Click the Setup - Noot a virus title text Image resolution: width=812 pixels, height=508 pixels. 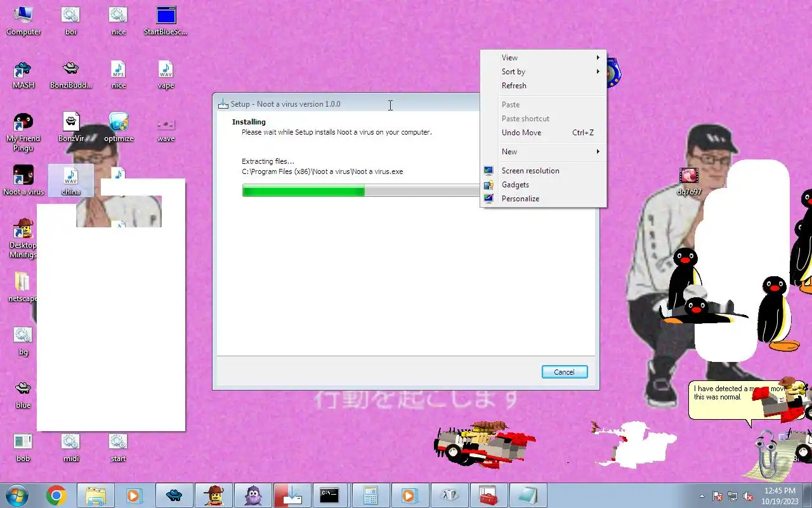click(x=285, y=104)
